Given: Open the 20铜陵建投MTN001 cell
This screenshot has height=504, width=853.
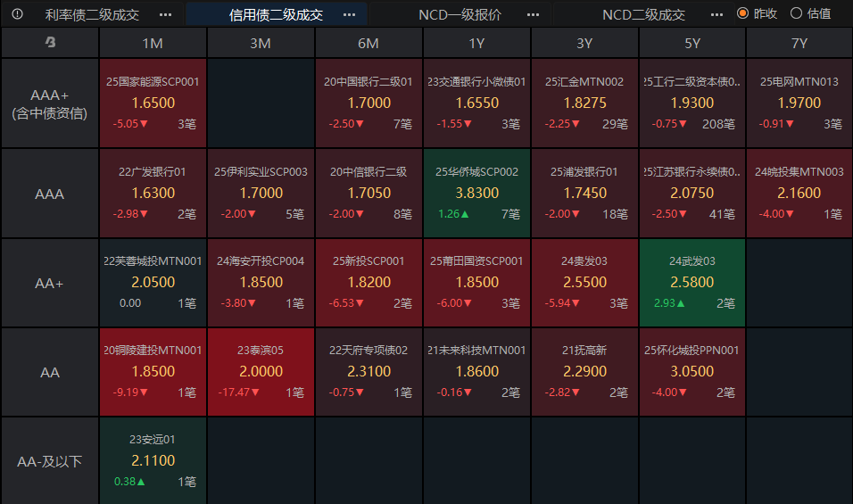Looking at the screenshot, I should click(153, 372).
